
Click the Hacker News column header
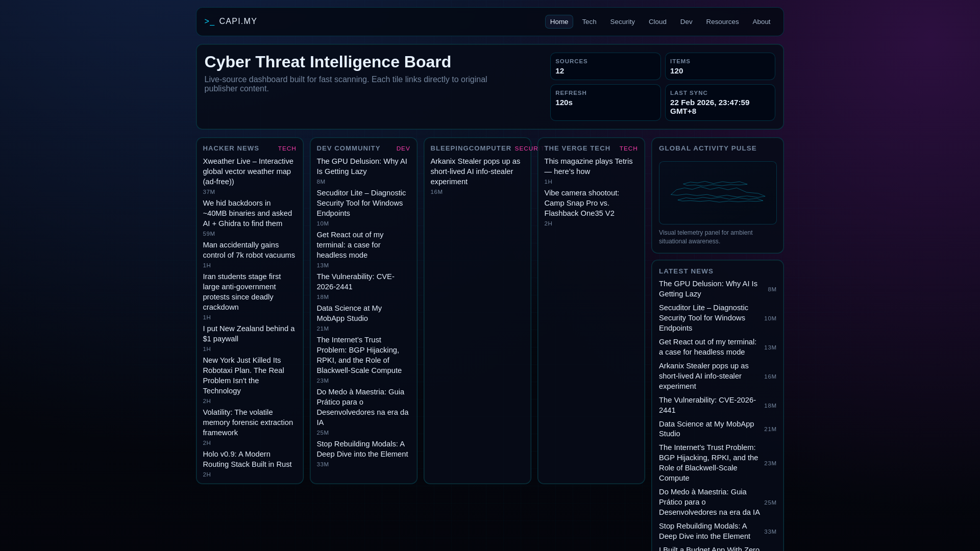231,148
